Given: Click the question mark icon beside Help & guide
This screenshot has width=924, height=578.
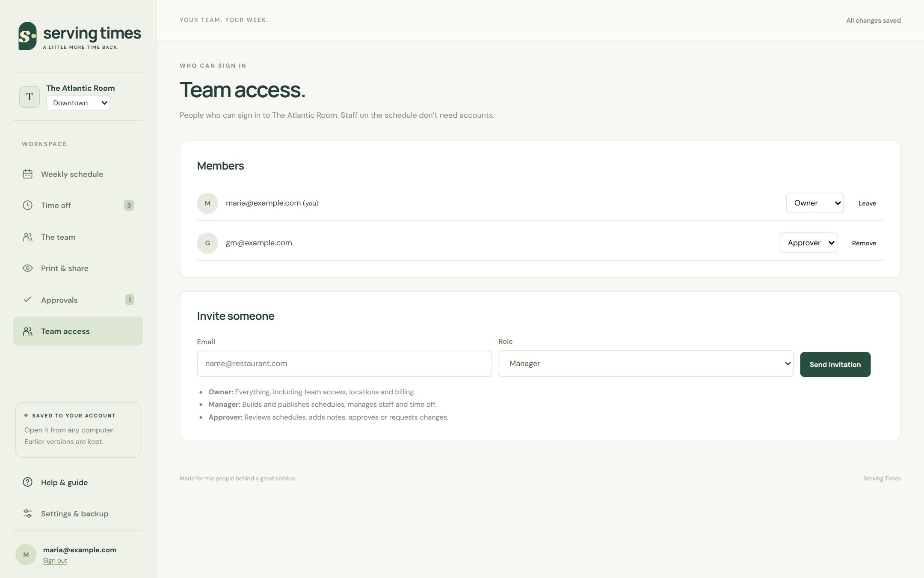Looking at the screenshot, I should click(x=27, y=482).
